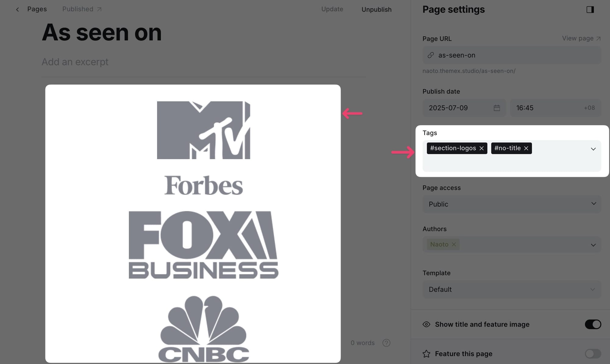Image resolution: width=610 pixels, height=364 pixels.
Task: Open the Template Default dropdown
Action: 512,289
